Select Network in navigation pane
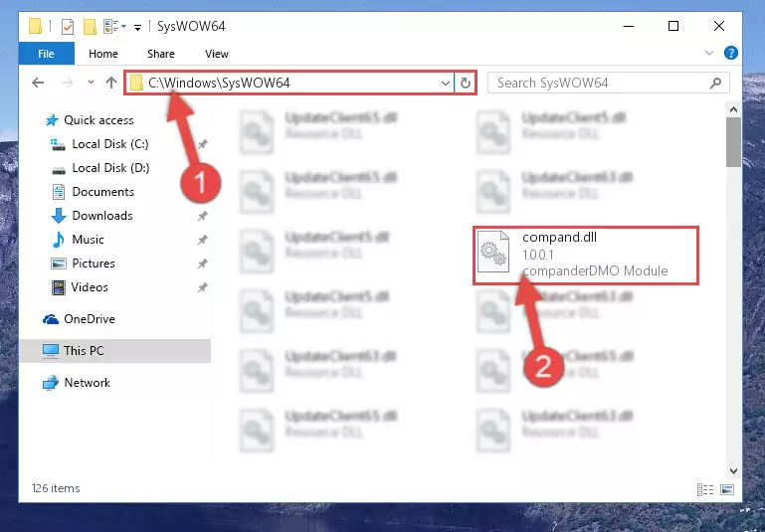The height and width of the screenshot is (532, 765). click(87, 382)
